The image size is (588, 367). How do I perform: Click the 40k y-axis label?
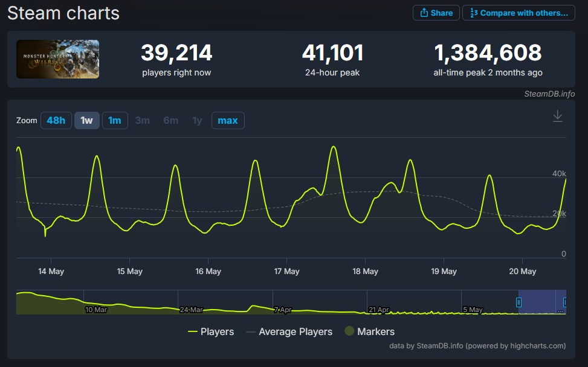559,173
